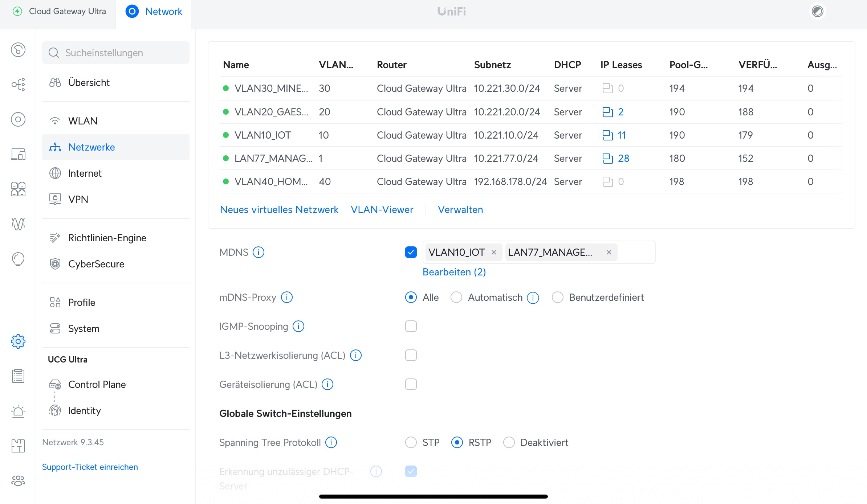
Task: Click info icon beside IGMP-Snooping
Action: pyautogui.click(x=298, y=326)
